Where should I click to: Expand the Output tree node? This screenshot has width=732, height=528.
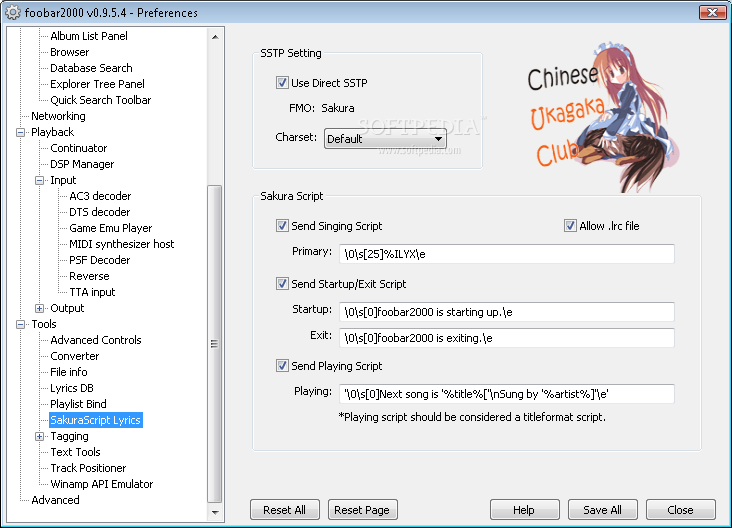(40, 308)
